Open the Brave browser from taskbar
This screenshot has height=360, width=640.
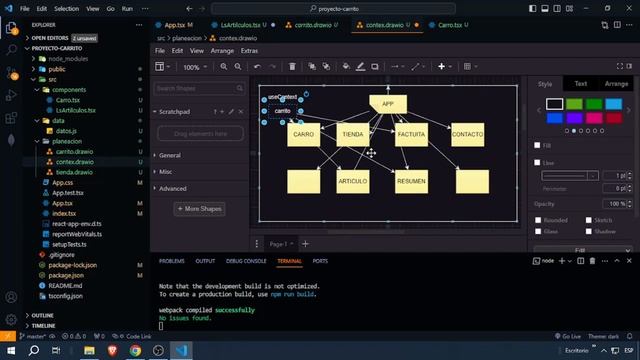tap(113, 350)
